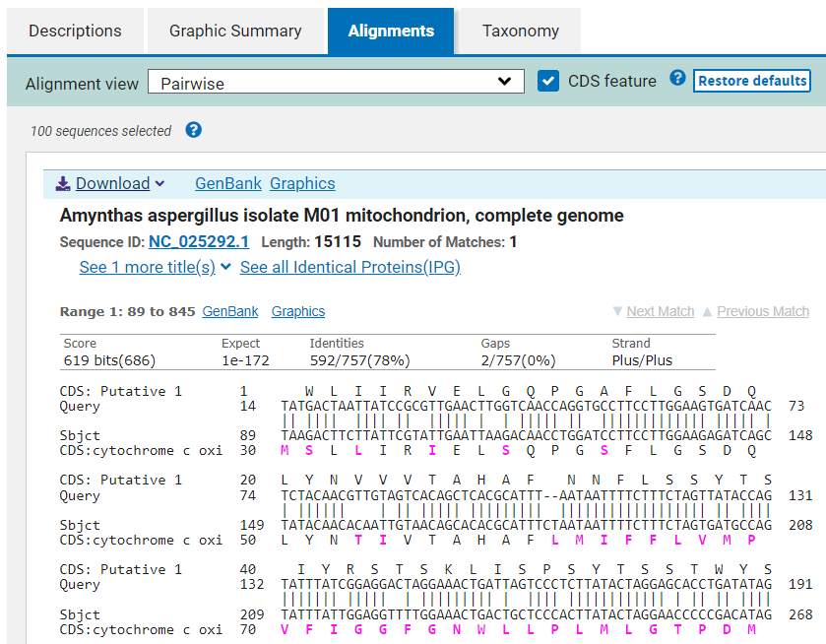The width and height of the screenshot is (826, 644).
Task: Click help icon beside 100 sequences selected
Action: click(x=194, y=130)
